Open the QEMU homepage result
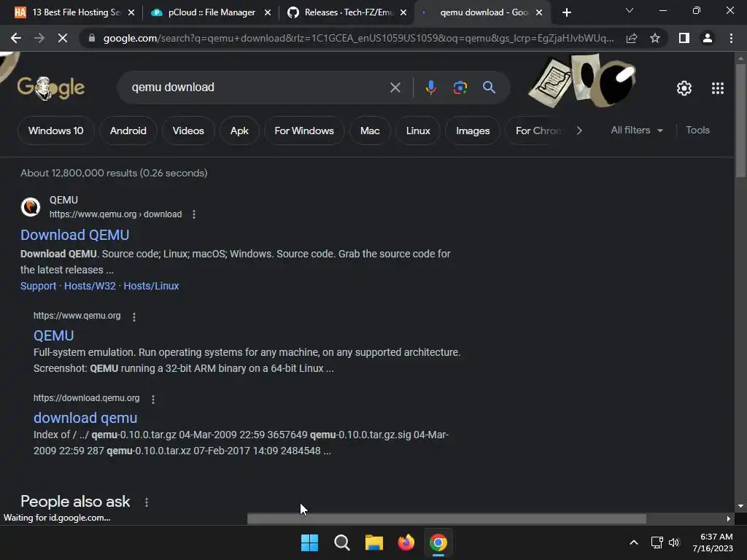 tap(53, 335)
